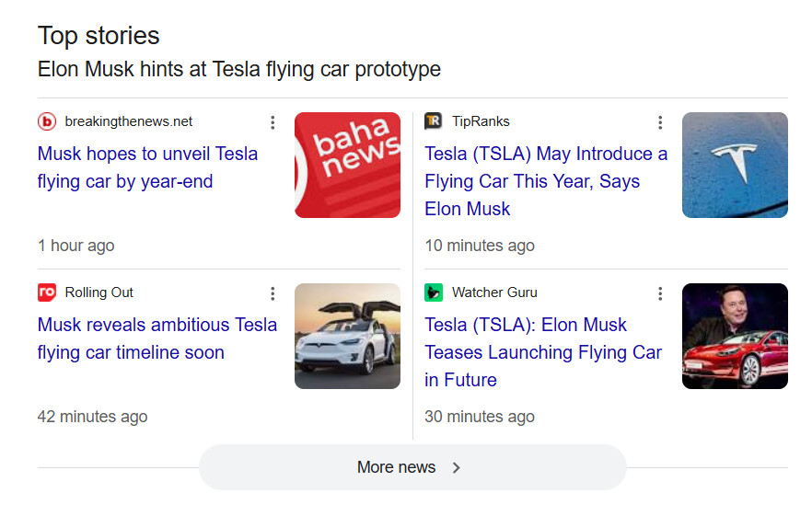The image size is (812, 516).
Task: Click the TipRanks source name
Action: click(481, 121)
